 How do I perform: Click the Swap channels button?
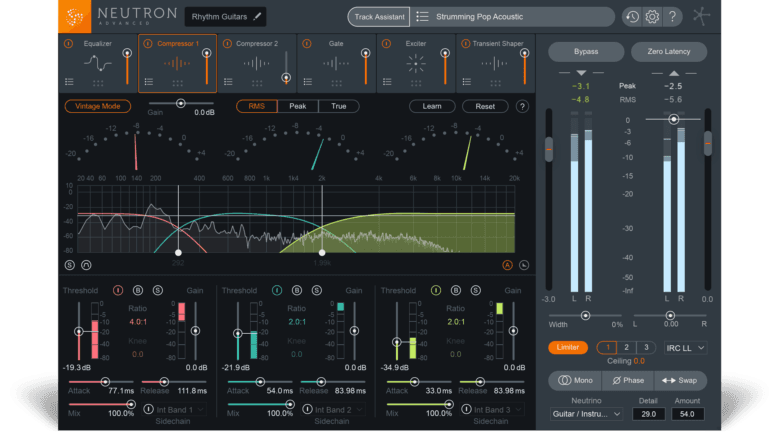pos(680,380)
